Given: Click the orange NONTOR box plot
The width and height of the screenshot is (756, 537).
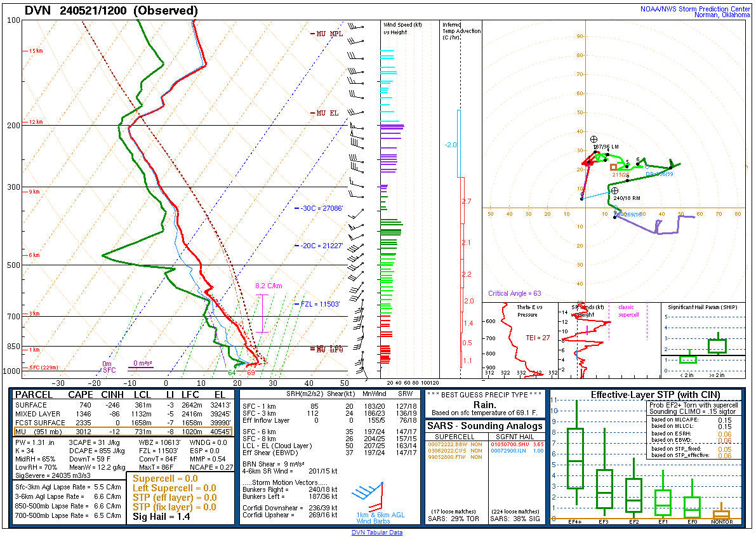Looking at the screenshot, I should (x=721, y=514).
